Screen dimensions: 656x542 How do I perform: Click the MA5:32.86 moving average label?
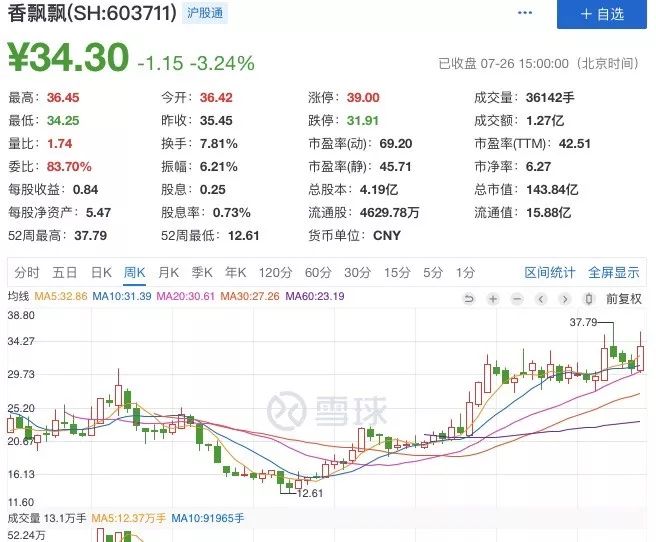tap(61, 297)
